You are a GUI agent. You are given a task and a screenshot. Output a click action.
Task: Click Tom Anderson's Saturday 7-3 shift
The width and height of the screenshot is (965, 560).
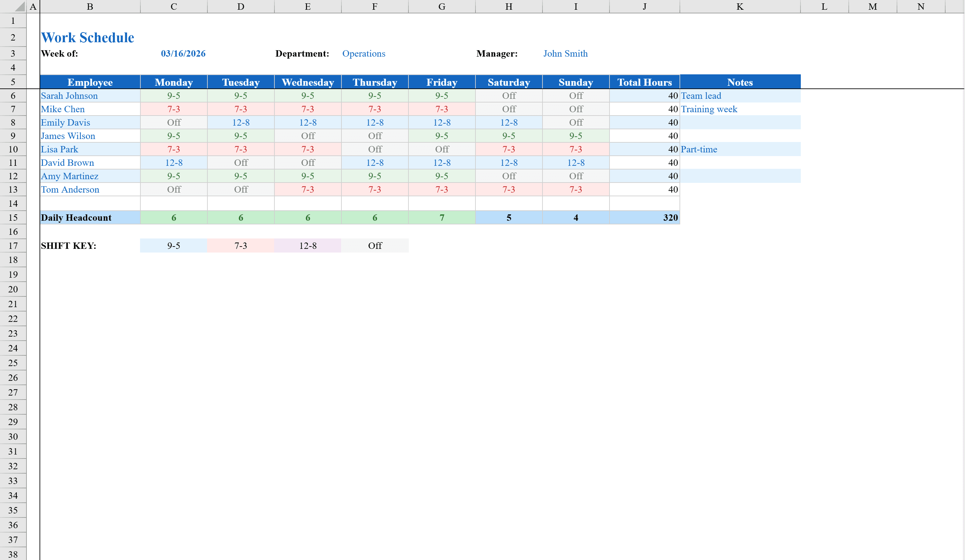509,190
